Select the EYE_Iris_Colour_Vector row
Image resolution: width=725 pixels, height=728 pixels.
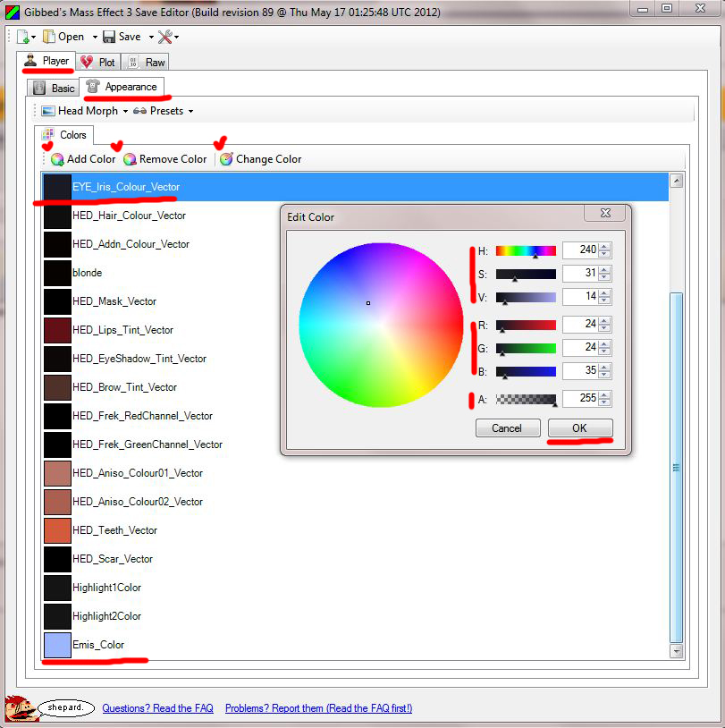(x=355, y=187)
